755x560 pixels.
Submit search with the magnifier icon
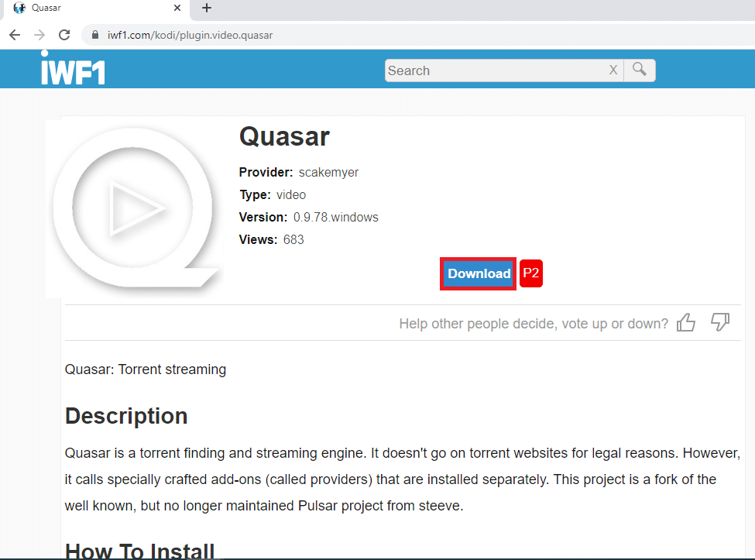[x=640, y=70]
